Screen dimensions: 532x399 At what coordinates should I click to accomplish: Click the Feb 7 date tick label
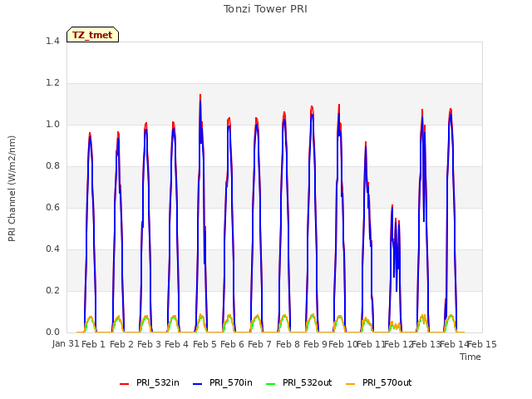click(260, 344)
